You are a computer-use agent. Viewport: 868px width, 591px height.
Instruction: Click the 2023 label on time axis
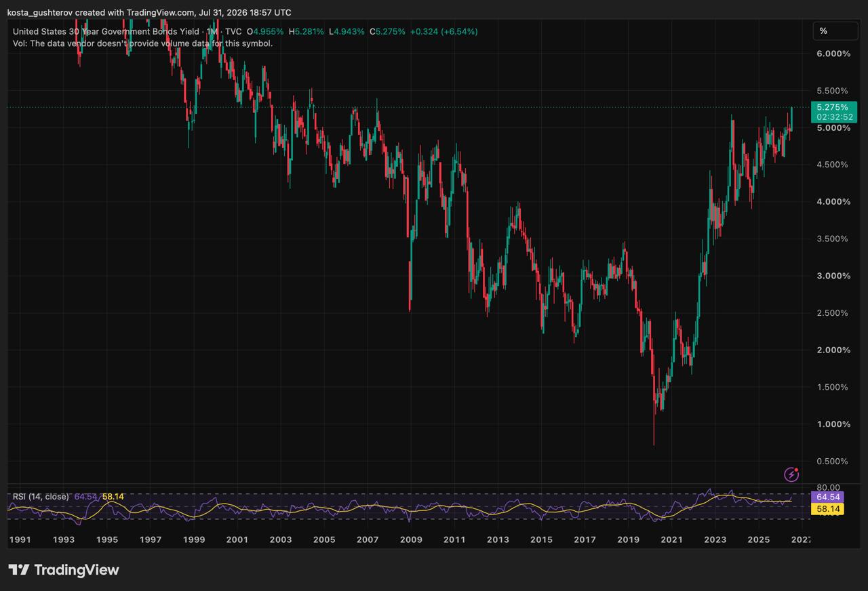point(715,539)
